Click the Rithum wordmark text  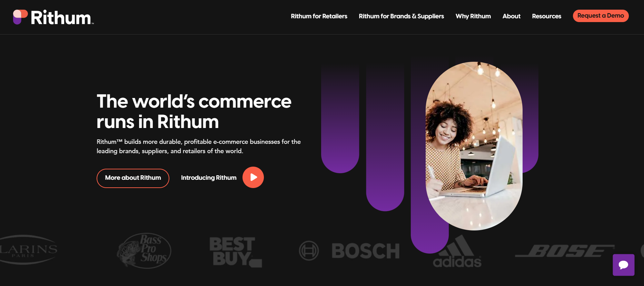pyautogui.click(x=62, y=17)
